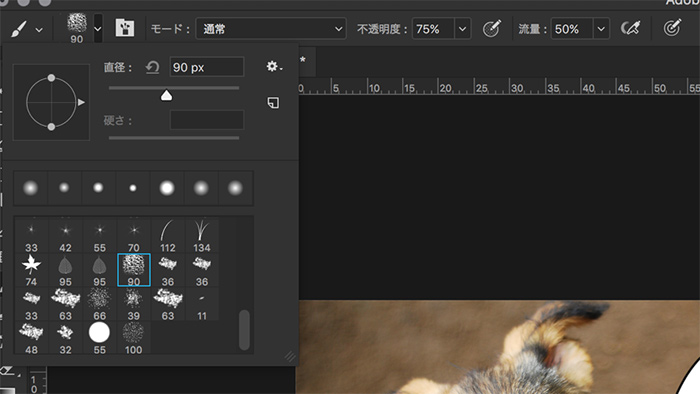Click the hardness value field
Image resolution: width=700 pixels, height=394 pixels.
point(207,120)
